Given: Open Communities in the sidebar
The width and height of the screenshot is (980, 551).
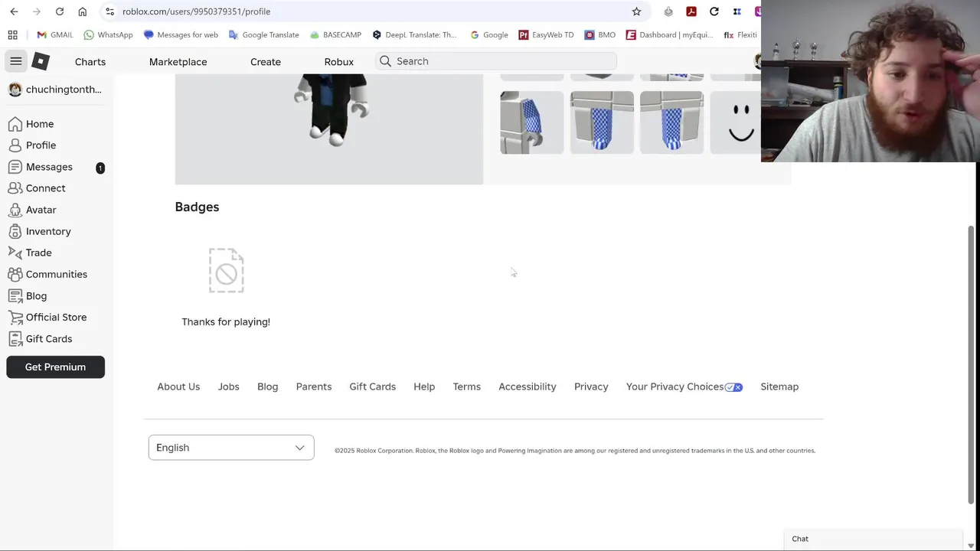Looking at the screenshot, I should (x=57, y=274).
